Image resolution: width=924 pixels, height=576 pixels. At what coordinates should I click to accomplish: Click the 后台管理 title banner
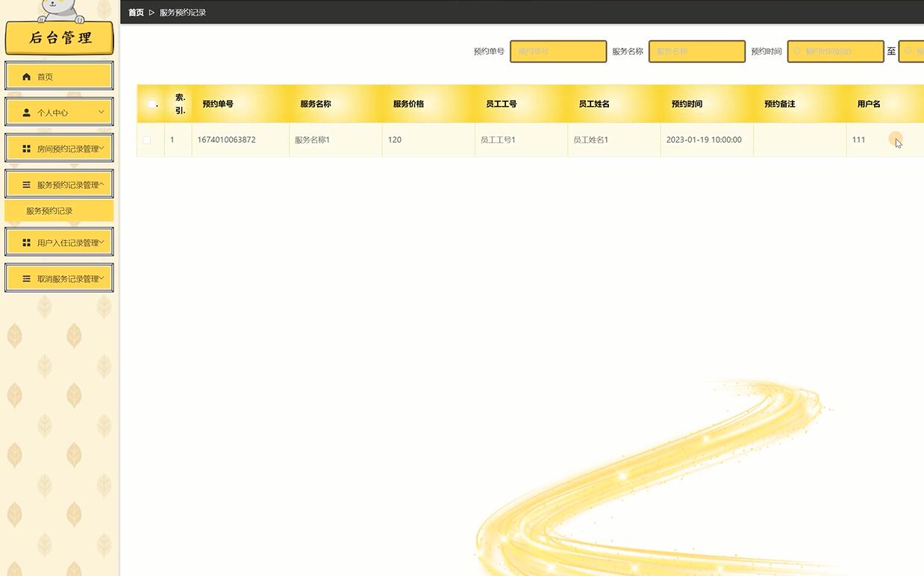60,38
